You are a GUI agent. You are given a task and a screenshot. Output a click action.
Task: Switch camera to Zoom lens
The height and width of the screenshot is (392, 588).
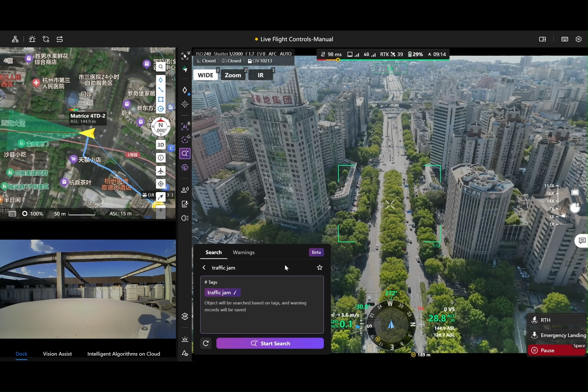click(x=233, y=75)
